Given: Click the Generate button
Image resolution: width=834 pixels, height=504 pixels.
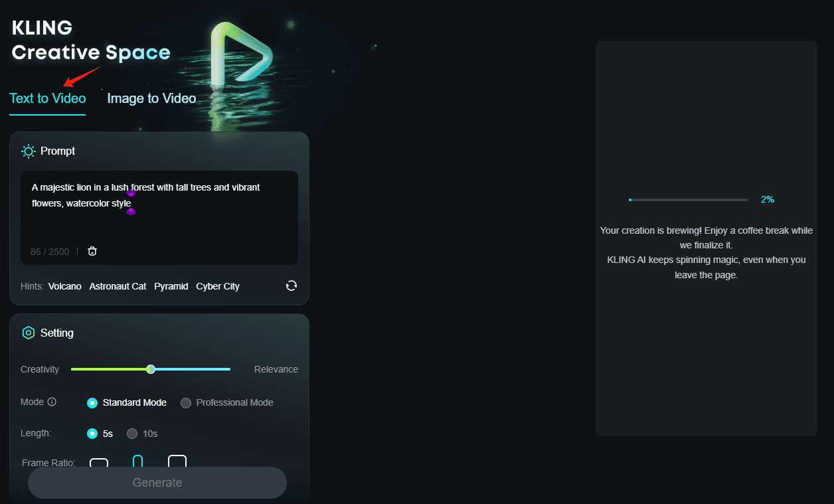Looking at the screenshot, I should 157,483.
